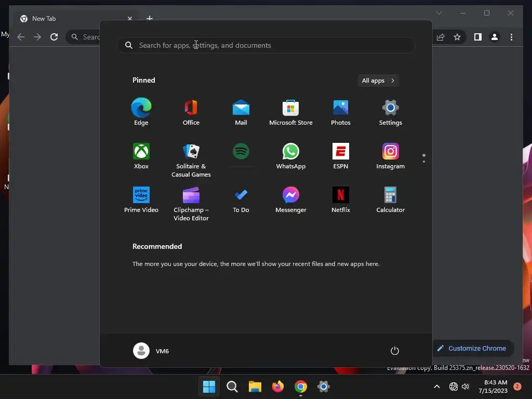Open the To Do app
The width and height of the screenshot is (532, 399).
(x=241, y=200)
